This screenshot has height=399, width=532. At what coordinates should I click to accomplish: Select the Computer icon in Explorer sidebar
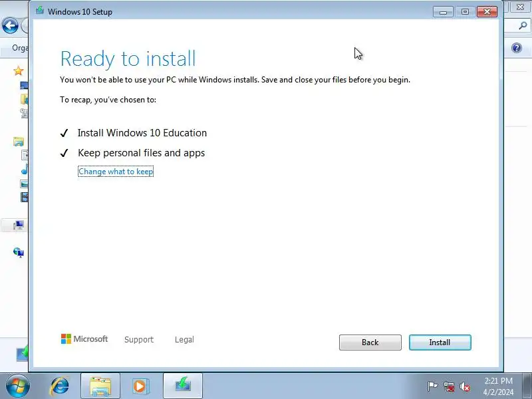19,225
